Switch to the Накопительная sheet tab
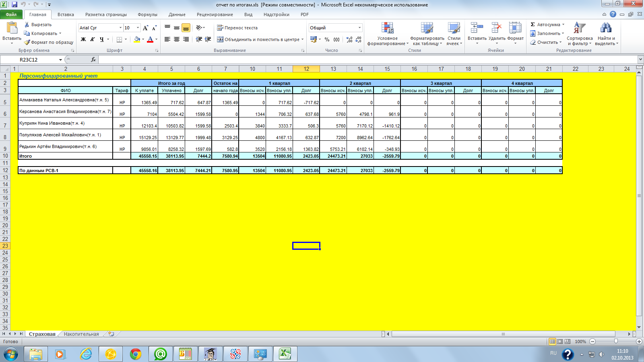The height and width of the screenshot is (362, 644). coord(81,334)
